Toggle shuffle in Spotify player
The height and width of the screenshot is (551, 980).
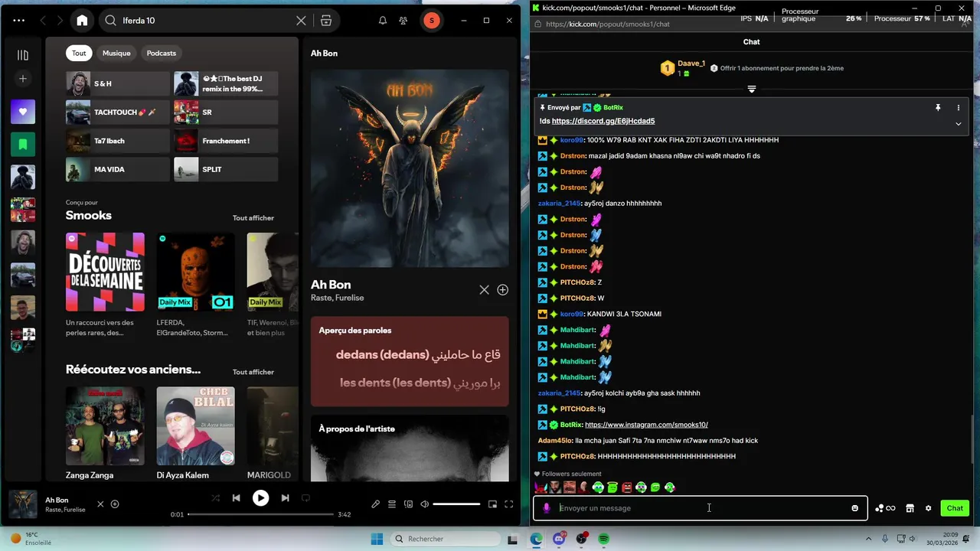(215, 498)
